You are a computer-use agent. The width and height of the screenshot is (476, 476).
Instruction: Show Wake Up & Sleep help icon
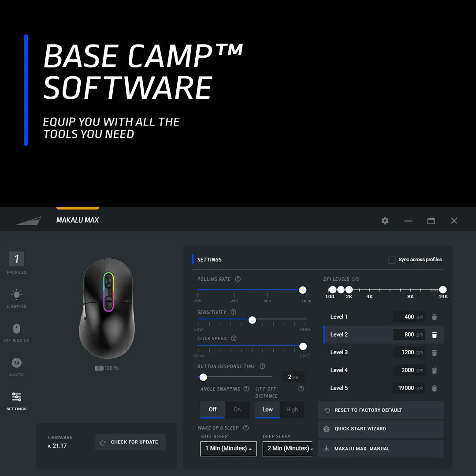coord(246,428)
